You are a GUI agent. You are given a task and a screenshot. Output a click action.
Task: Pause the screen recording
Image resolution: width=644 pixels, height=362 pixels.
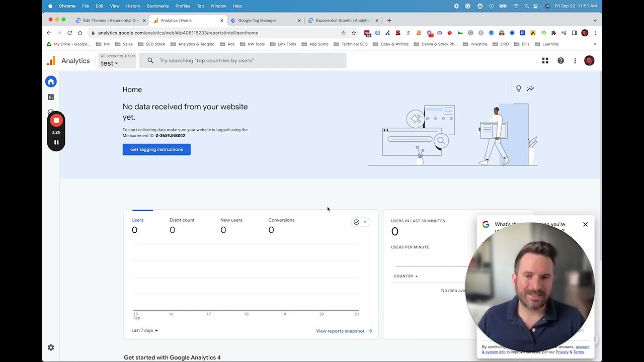56,142
